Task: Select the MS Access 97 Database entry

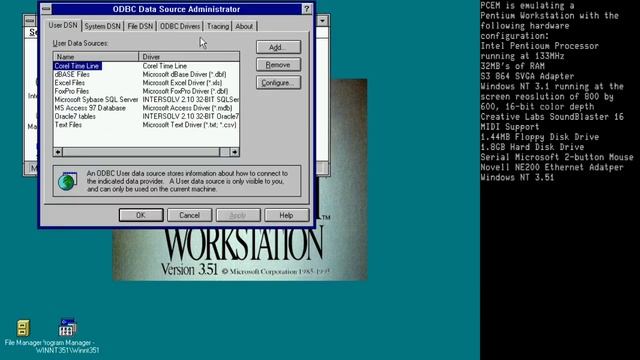Action: [x=90, y=108]
